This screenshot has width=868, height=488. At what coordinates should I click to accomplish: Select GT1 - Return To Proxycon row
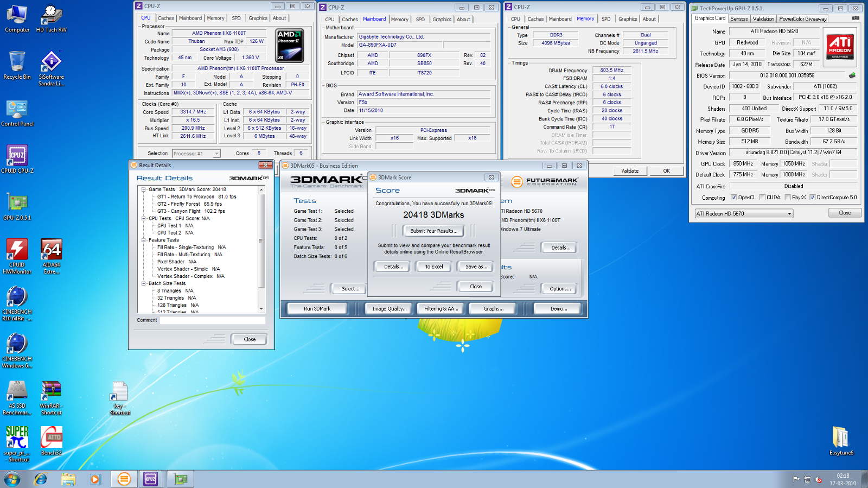coord(196,197)
